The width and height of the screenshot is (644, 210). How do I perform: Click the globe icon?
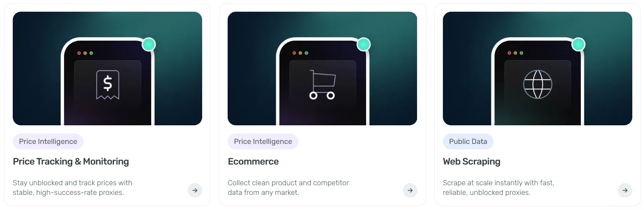(x=538, y=84)
